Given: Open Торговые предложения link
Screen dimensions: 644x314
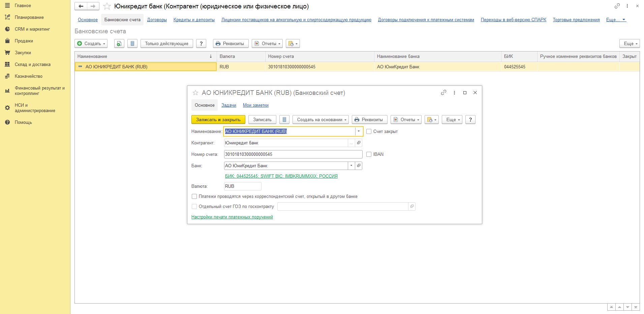Looking at the screenshot, I should pos(576,20).
